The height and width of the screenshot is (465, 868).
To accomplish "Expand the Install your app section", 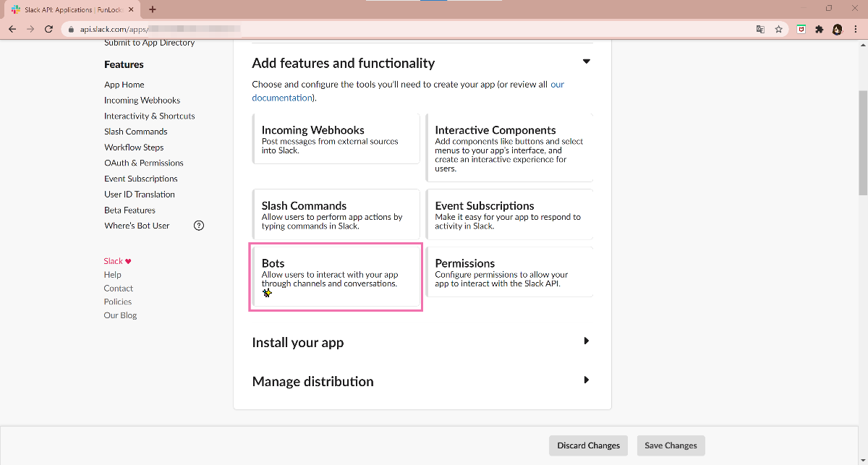I will coord(587,341).
